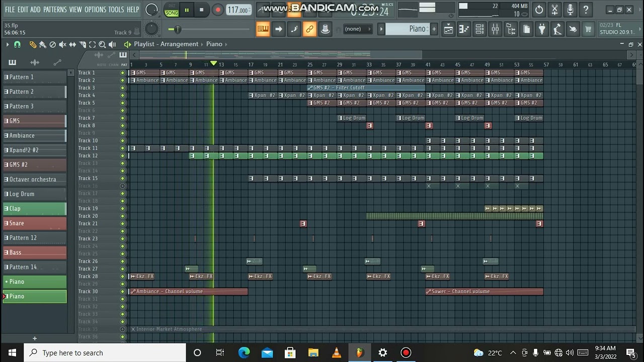Screen dimensions: 644x362
Task: Open the Channel rack view button
Action: [x=479, y=29]
